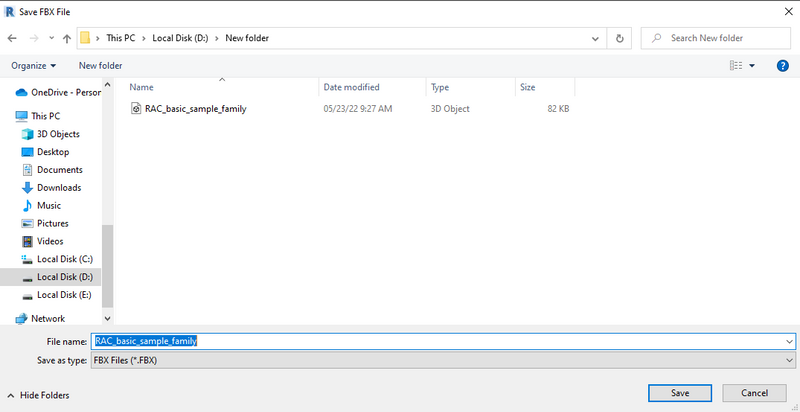Viewport: 800px width, 412px height.
Task: Refresh the New folder view
Action: pos(619,38)
